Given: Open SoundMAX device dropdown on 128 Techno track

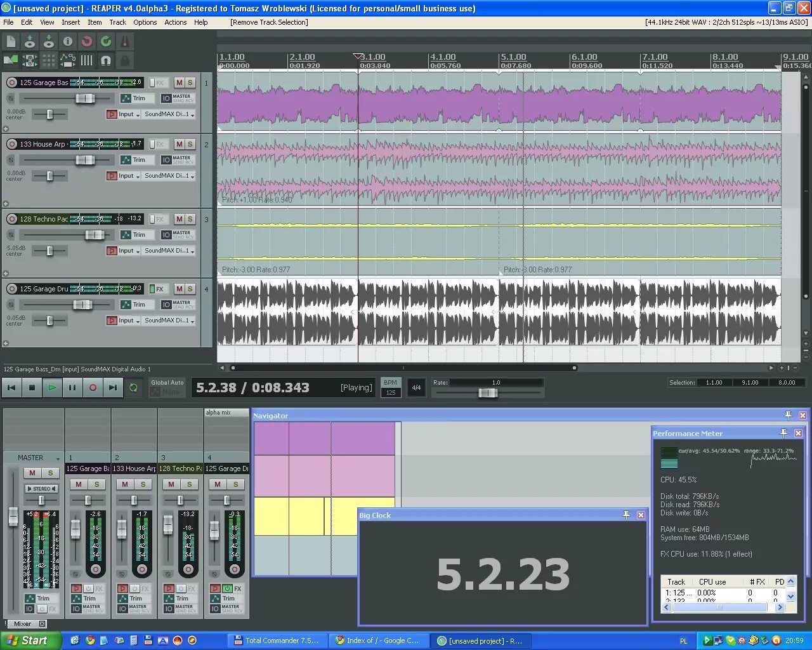Looking at the screenshot, I should (169, 251).
